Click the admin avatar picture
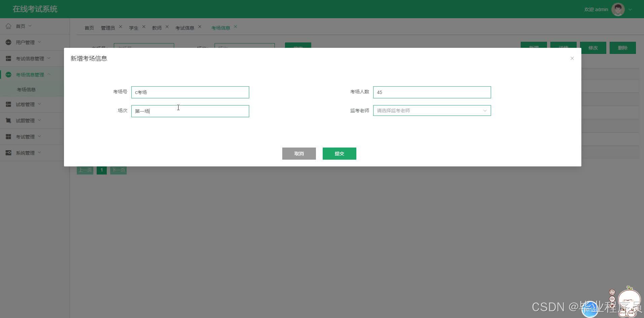The height and width of the screenshot is (318, 644). pos(618,9)
